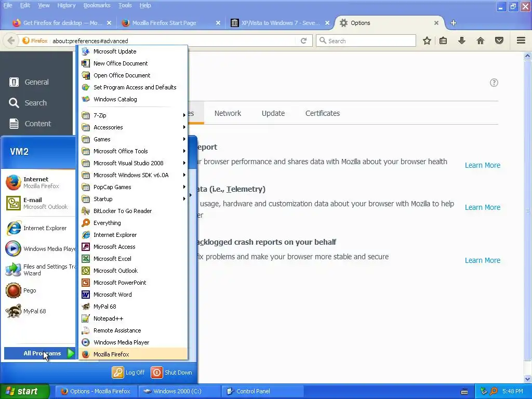
Task: Open the Pocket icon in the toolbar
Action: click(499, 41)
